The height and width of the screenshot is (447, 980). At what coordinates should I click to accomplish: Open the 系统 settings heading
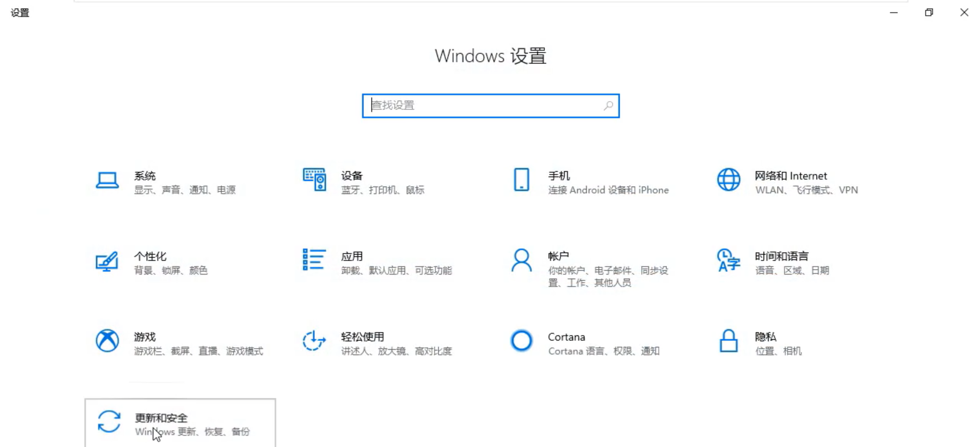pos(145,176)
